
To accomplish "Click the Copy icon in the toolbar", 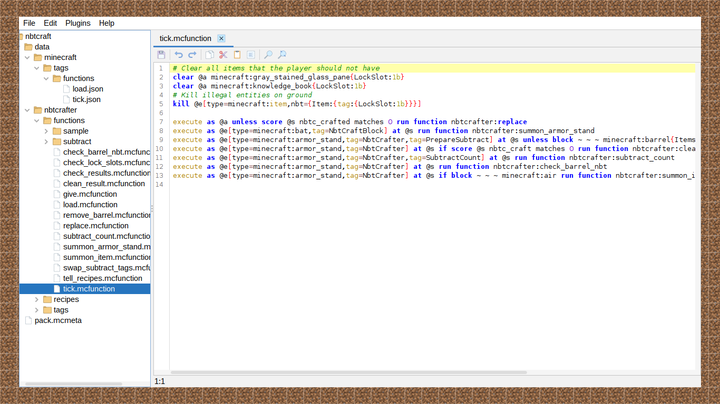I will coord(209,55).
